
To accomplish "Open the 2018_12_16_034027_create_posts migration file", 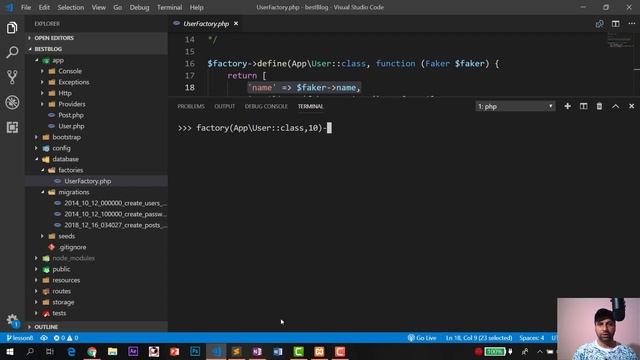I will pos(115,225).
